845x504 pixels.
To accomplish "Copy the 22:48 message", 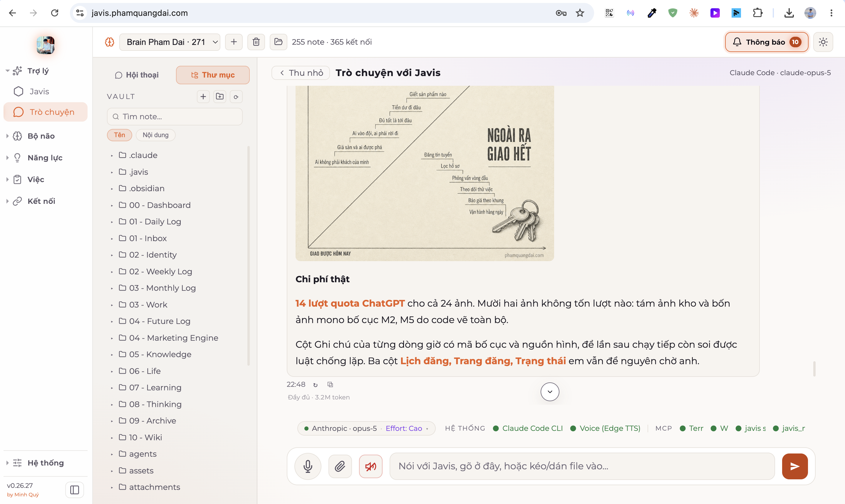I will click(330, 384).
